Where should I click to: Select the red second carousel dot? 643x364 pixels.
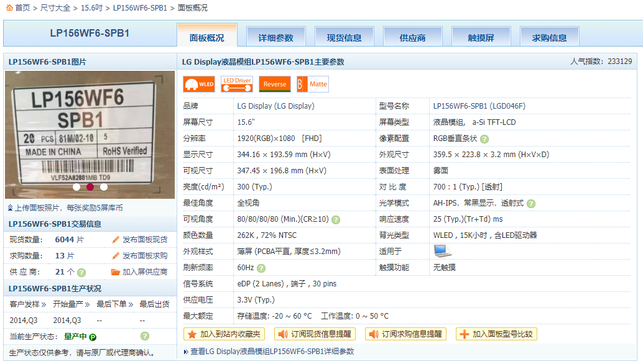tap(90, 187)
